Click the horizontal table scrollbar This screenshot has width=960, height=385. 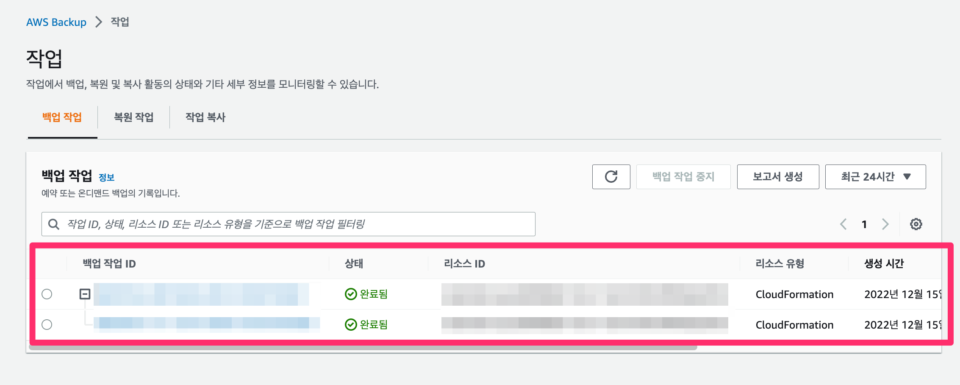tap(362, 348)
